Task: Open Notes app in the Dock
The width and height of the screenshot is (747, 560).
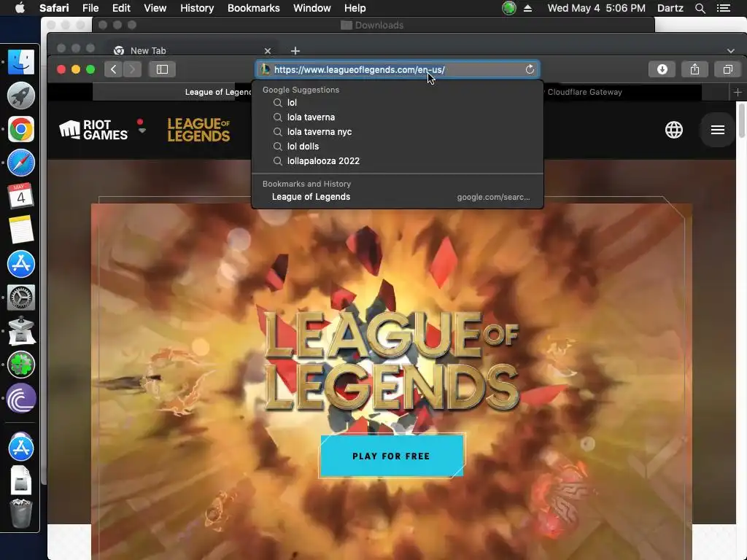Action: coord(21,230)
